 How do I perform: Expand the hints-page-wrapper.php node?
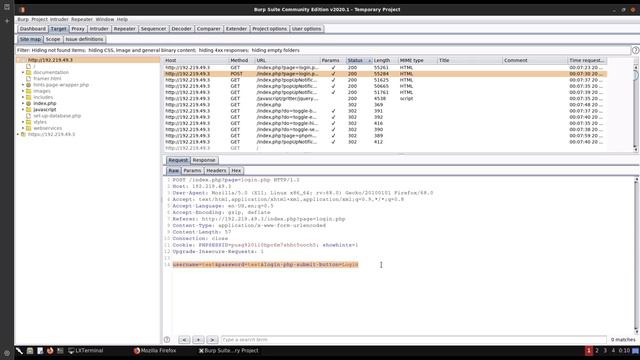23,85
